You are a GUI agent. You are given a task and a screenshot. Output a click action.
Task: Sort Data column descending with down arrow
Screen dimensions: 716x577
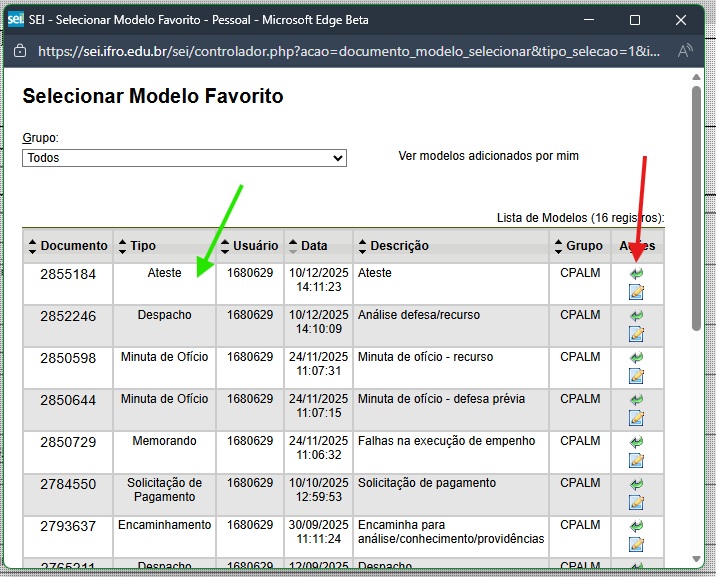[293, 250]
